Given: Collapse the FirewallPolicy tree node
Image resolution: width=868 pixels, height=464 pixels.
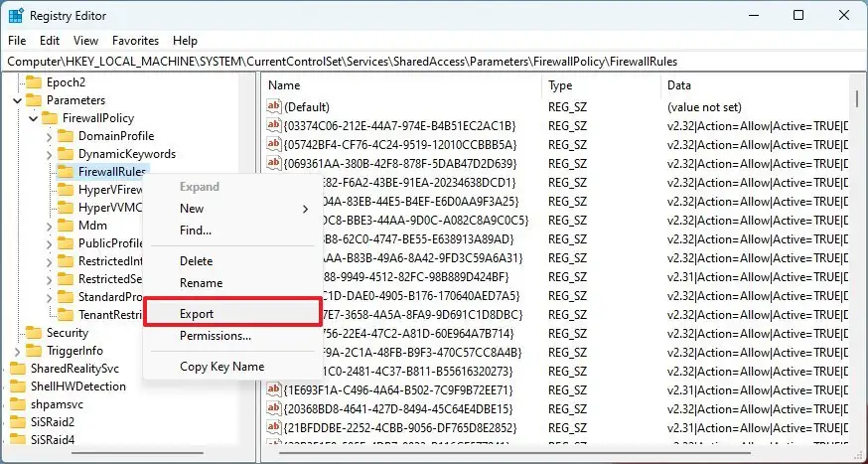Looking at the screenshot, I should point(33,118).
